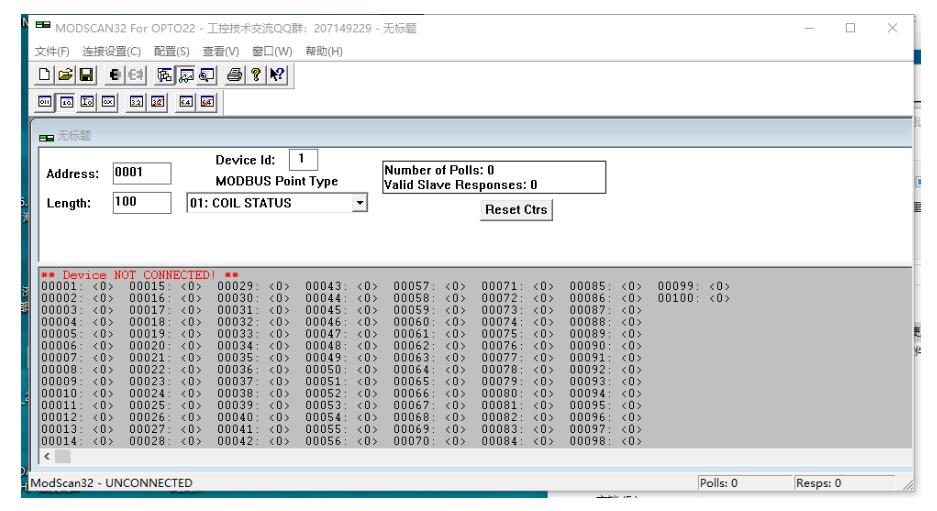Select coil entry 00100
937x511 pixels.
click(x=694, y=299)
